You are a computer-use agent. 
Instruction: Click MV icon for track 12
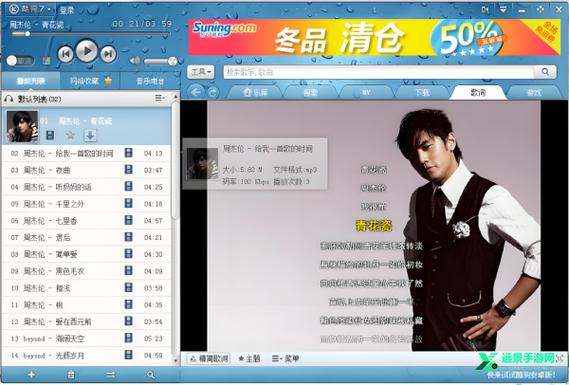[x=128, y=321]
